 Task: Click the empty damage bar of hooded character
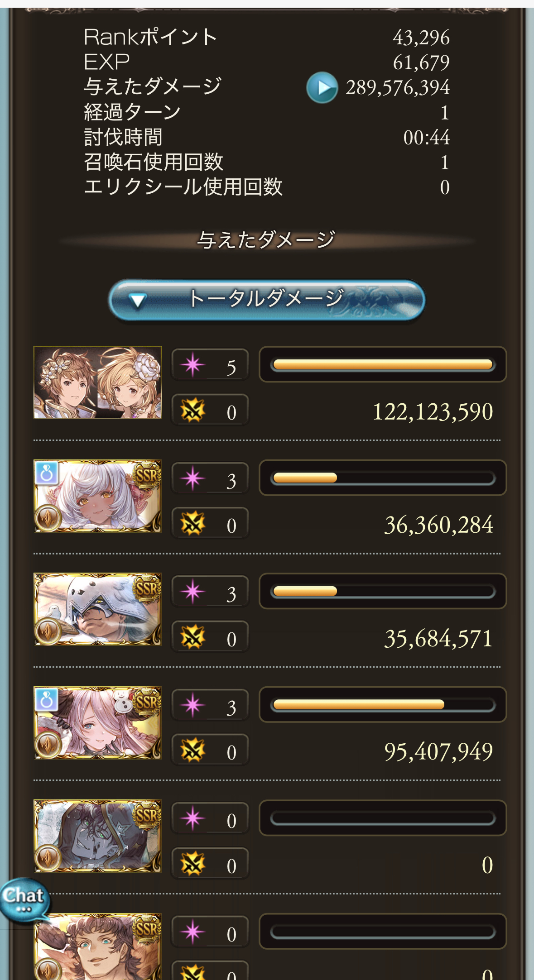coord(383,818)
